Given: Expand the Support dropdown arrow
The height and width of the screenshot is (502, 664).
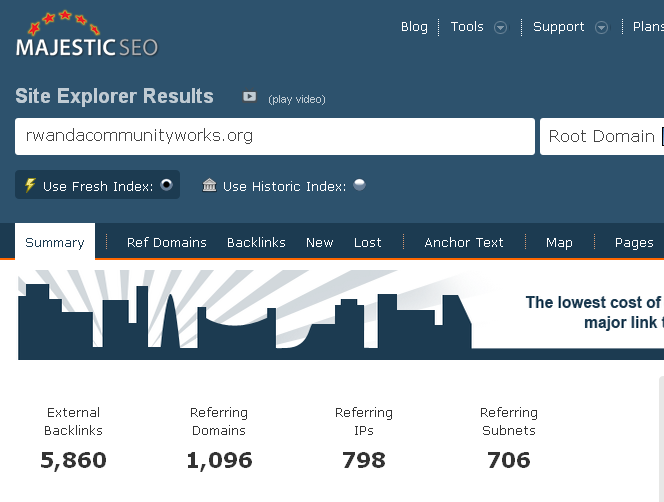Looking at the screenshot, I should pyautogui.click(x=601, y=28).
